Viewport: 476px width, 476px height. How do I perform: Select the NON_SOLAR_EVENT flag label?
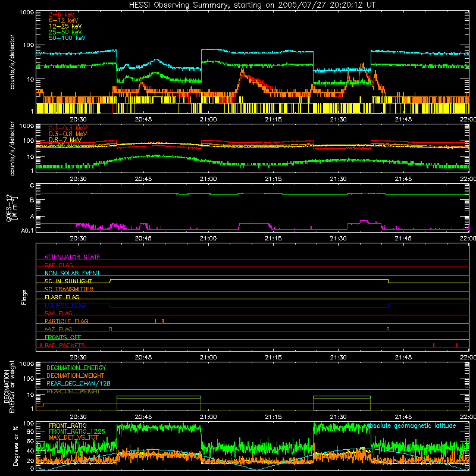[x=72, y=273]
